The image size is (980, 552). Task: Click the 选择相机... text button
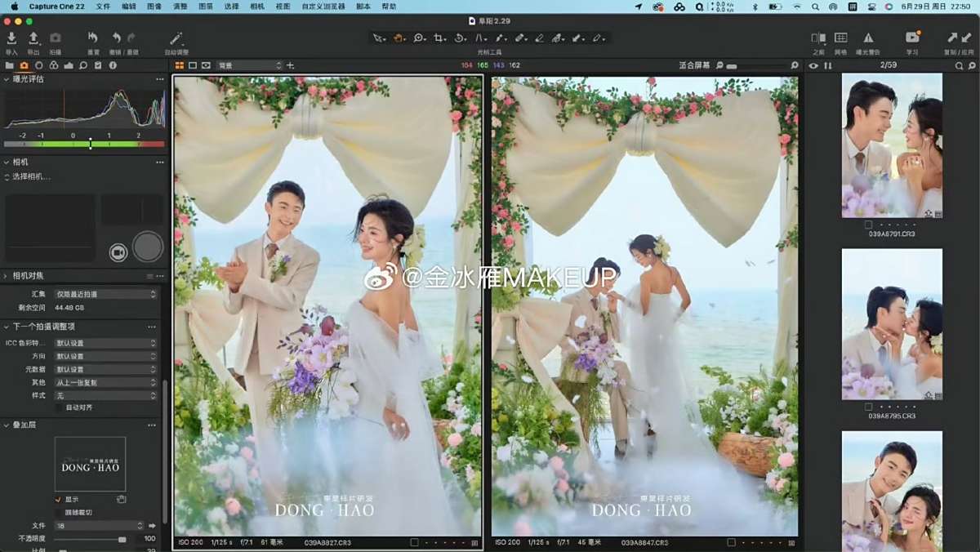point(31,176)
